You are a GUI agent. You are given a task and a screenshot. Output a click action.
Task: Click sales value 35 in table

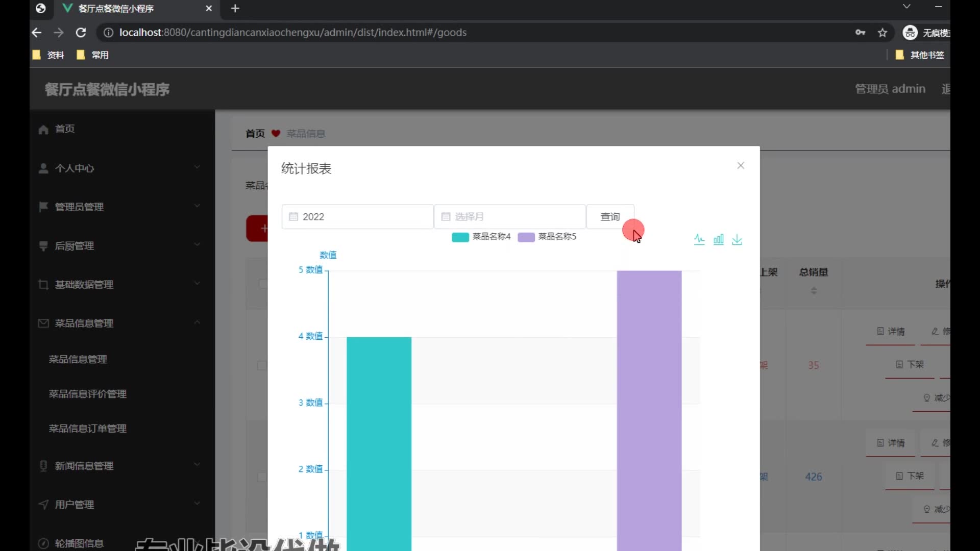tap(814, 365)
